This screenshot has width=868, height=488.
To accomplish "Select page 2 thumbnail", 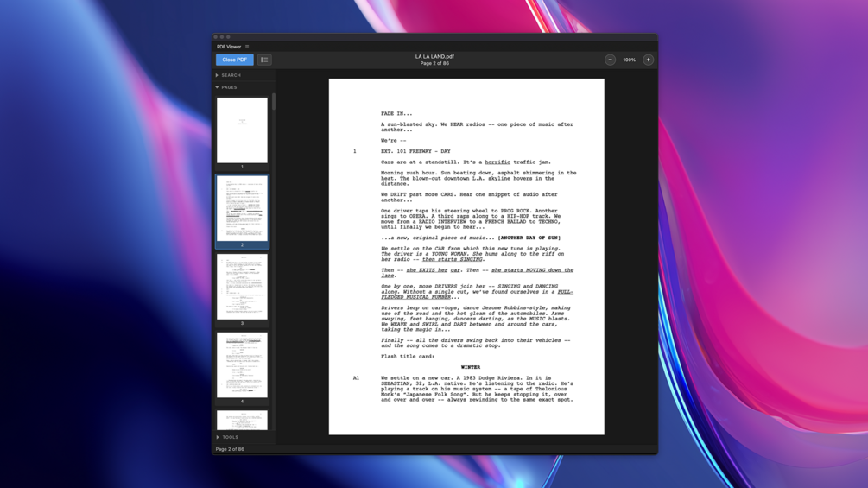I will [242, 209].
